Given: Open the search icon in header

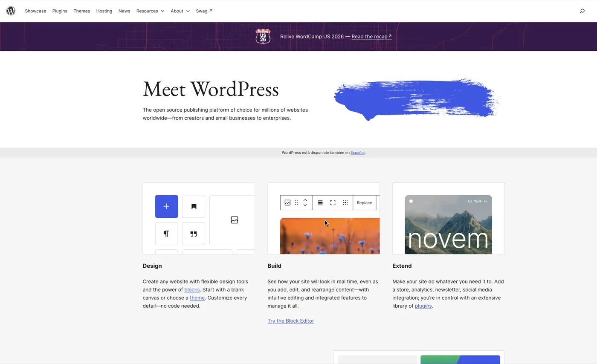Looking at the screenshot, I should (x=582, y=11).
